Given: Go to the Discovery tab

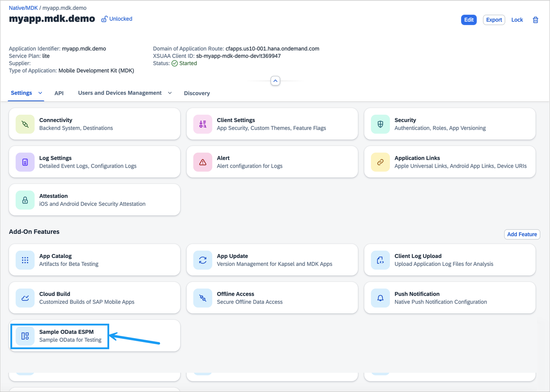Looking at the screenshot, I should [197, 93].
